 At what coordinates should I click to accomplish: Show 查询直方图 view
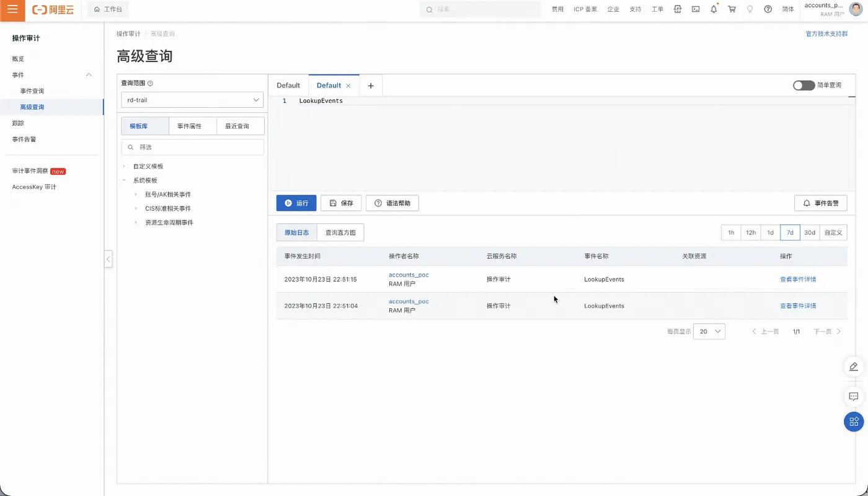click(x=340, y=232)
